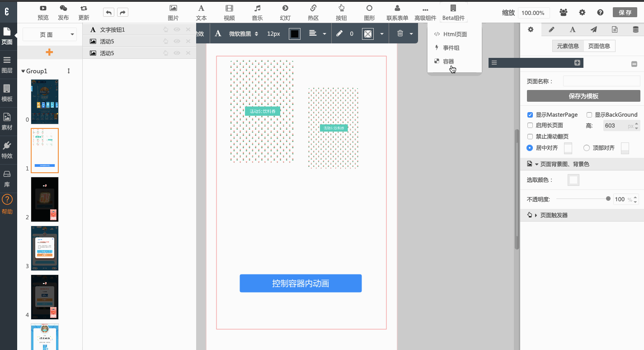Click the Preview (预览) play icon
This screenshot has width=644, height=350.
[43, 8]
